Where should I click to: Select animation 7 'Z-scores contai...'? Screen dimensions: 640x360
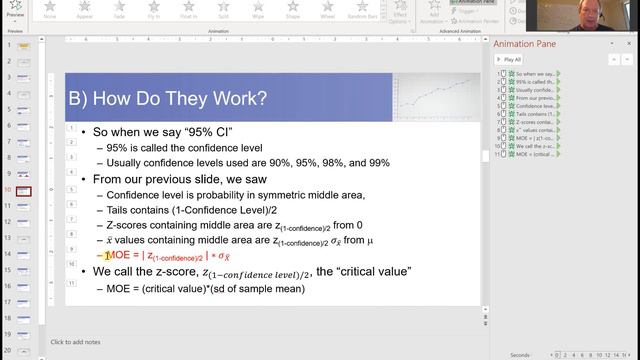(x=528, y=122)
